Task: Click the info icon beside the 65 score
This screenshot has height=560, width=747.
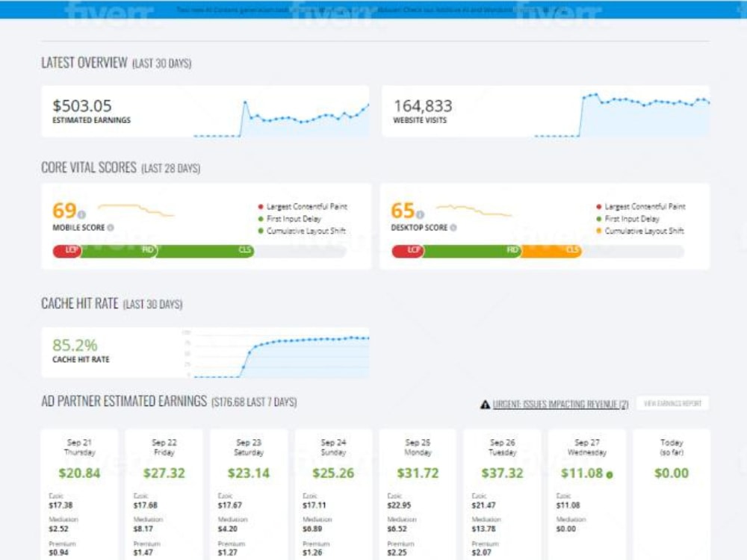Action: pyautogui.click(x=420, y=214)
